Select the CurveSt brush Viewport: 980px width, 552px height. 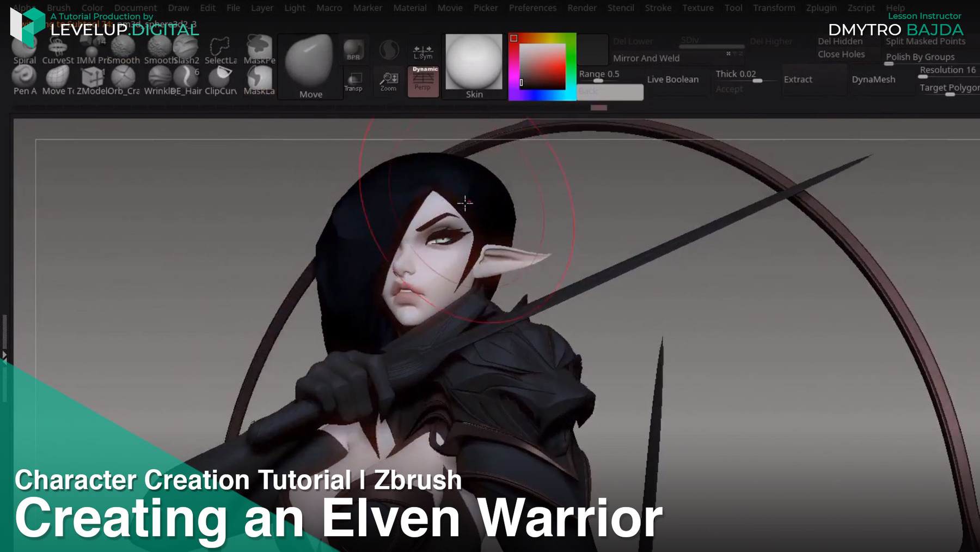pos(58,50)
